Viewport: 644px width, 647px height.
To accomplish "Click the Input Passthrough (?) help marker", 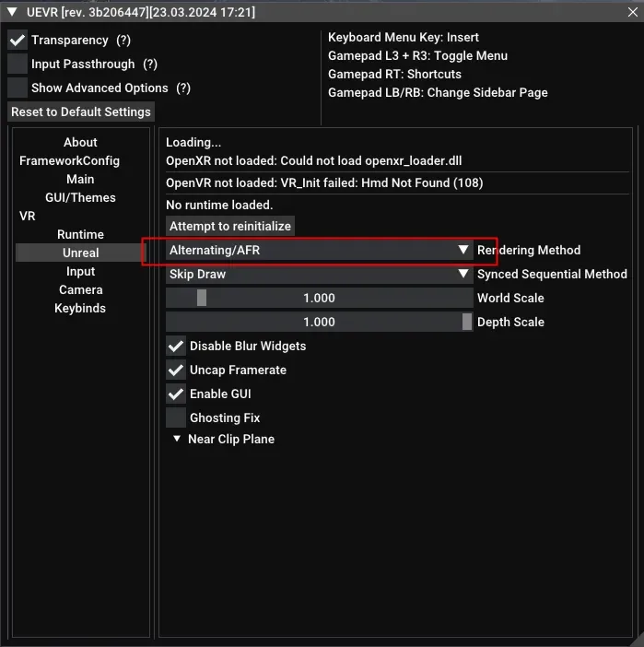I will (150, 64).
